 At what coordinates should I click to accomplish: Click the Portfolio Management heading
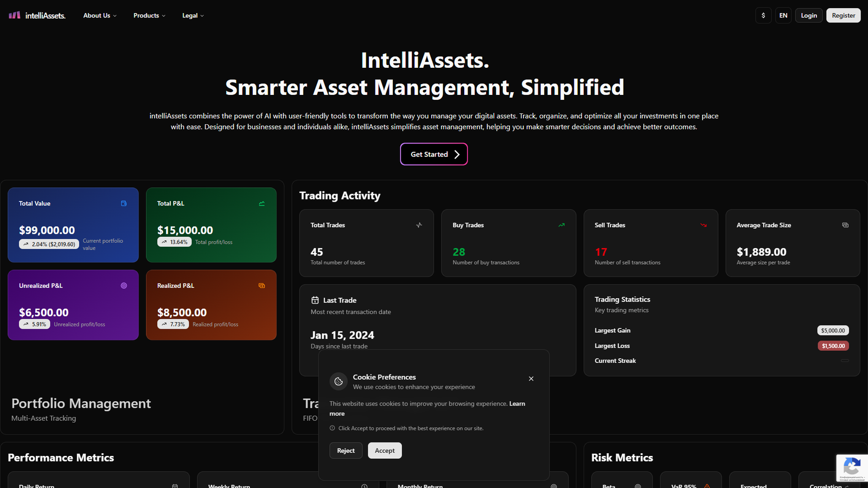81,403
